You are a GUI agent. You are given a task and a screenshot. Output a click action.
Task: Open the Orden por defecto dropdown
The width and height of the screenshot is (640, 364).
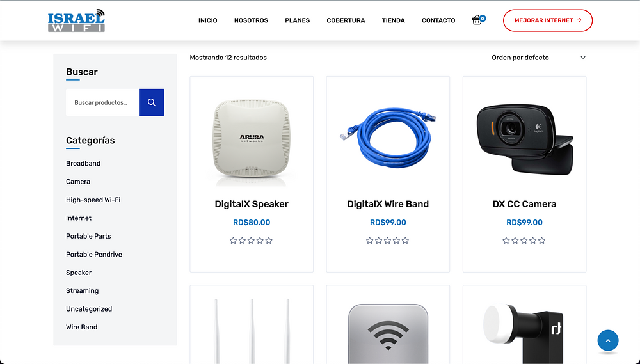(538, 58)
